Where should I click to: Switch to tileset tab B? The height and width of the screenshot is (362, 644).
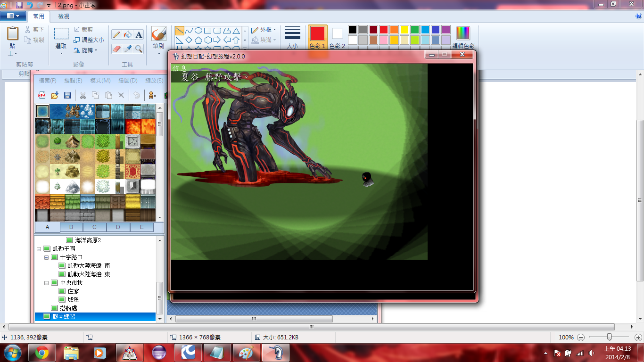click(71, 227)
